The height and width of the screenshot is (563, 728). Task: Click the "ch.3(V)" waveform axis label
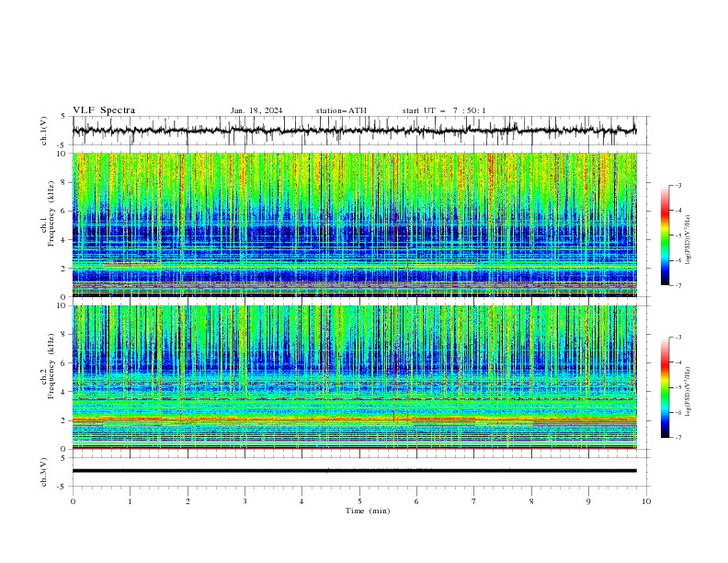pos(44,472)
